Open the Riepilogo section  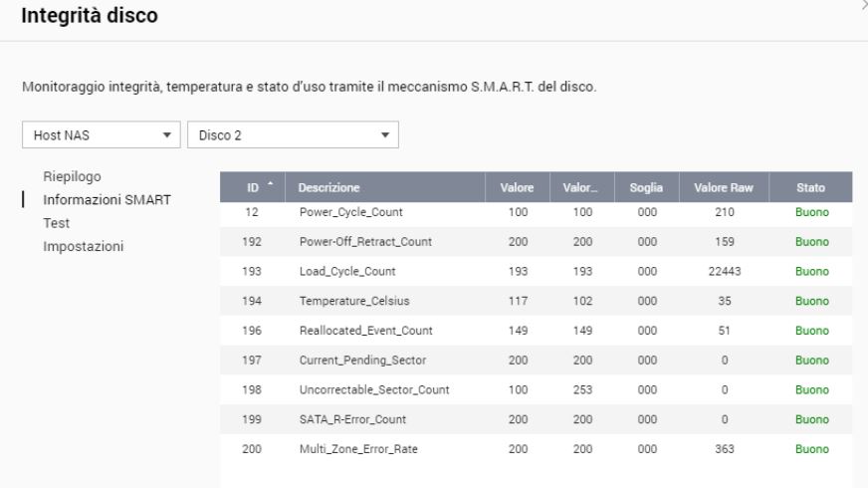click(72, 177)
